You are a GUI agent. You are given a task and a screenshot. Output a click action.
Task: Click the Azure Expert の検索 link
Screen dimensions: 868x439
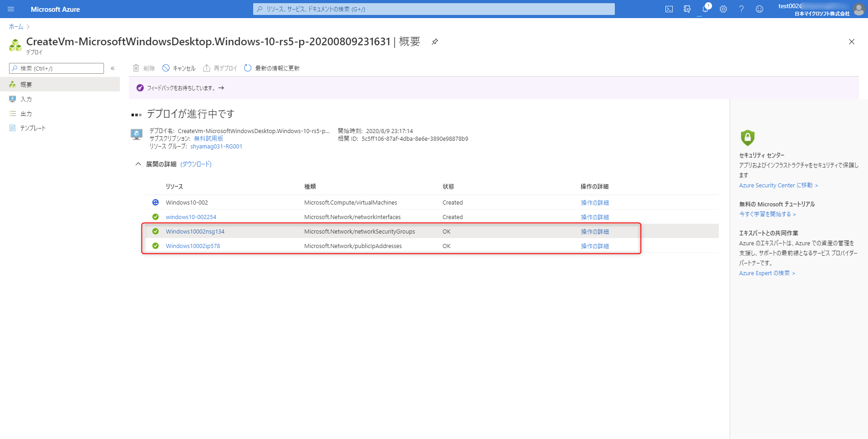pos(767,273)
